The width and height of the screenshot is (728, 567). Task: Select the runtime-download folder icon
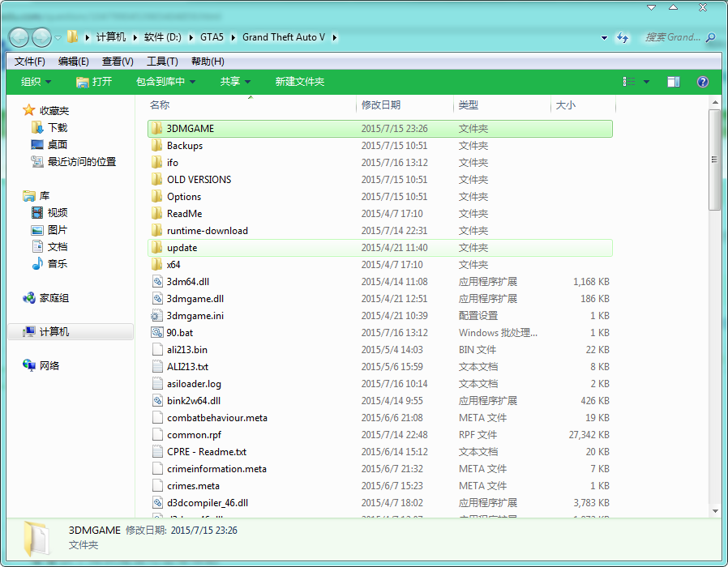pos(157,231)
